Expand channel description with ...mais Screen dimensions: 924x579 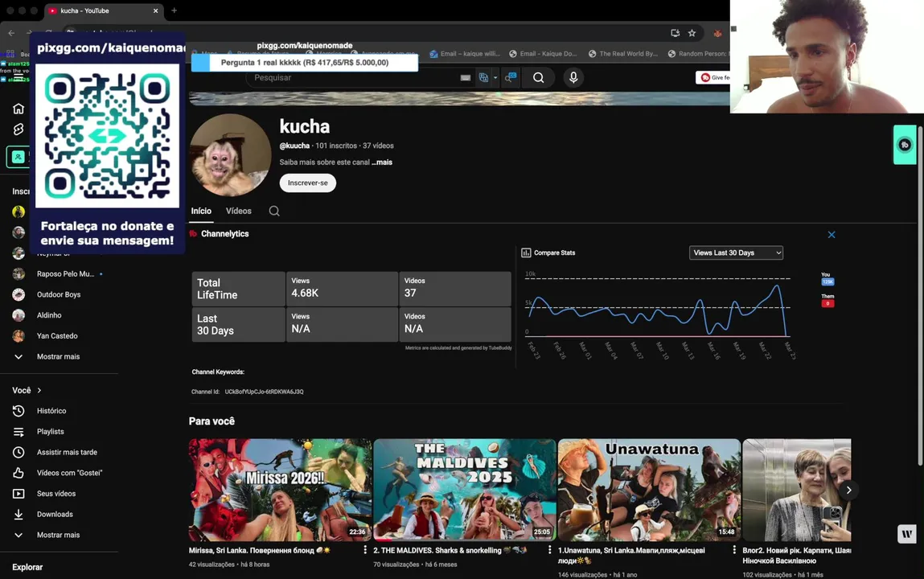pos(382,162)
